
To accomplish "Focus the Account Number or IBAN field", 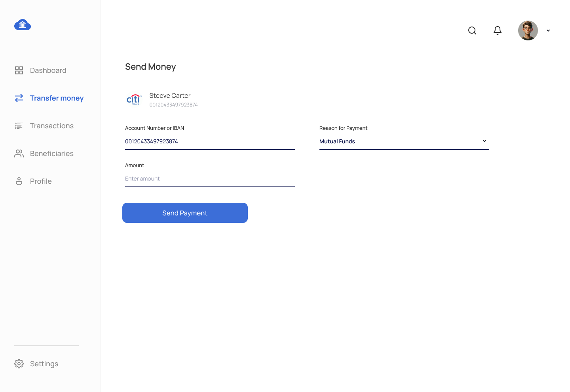I will [x=210, y=141].
